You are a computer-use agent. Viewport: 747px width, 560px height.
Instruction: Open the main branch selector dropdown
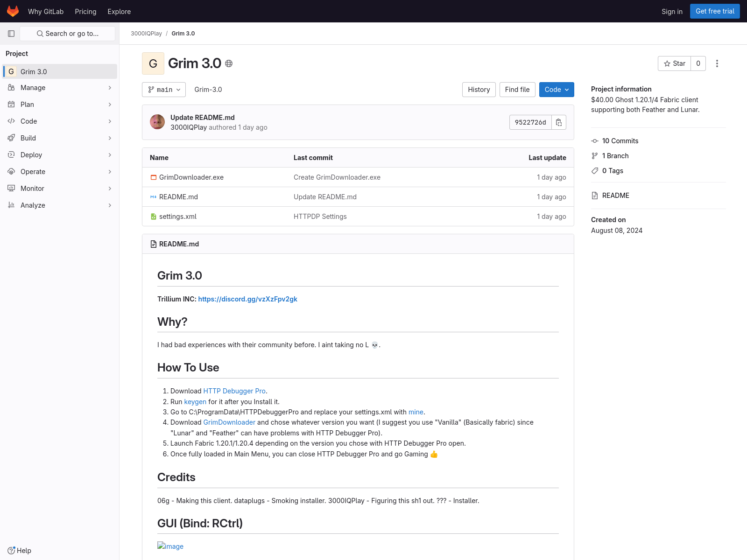[164, 90]
